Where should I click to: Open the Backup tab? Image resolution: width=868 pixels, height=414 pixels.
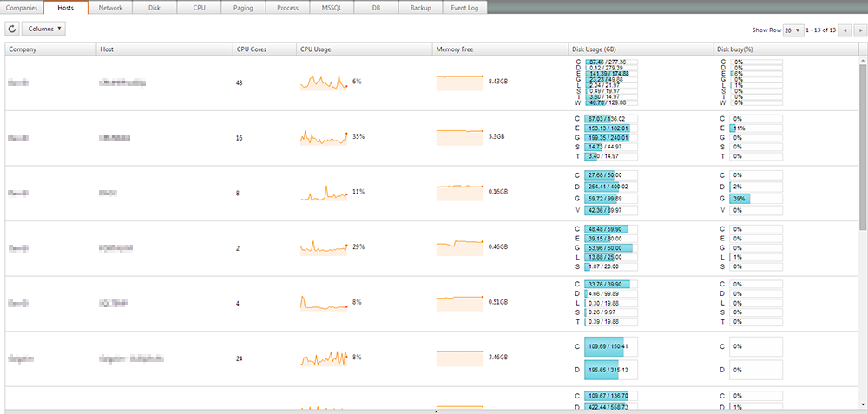tap(421, 8)
